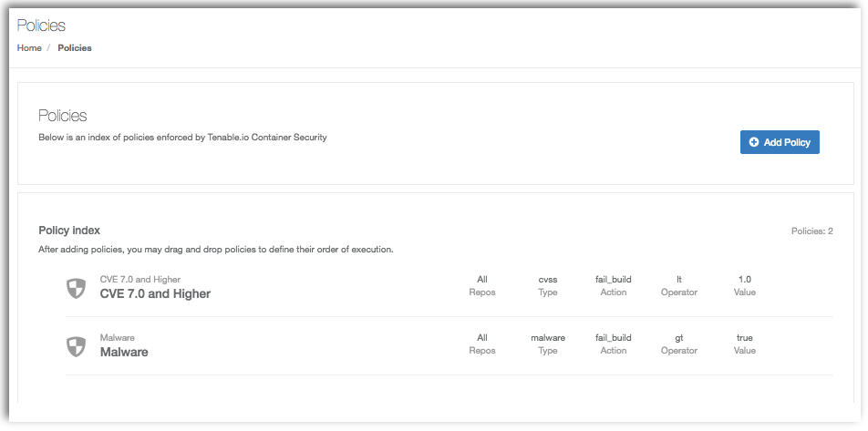Select the Policies breadcrumb item
Image resolution: width=868 pixels, height=431 pixels.
pos(75,48)
